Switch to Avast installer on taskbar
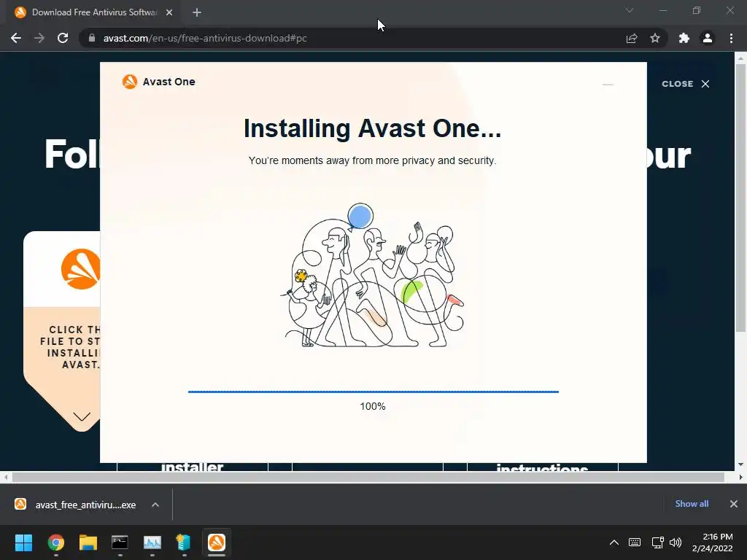Image resolution: width=747 pixels, height=560 pixels. point(216,542)
